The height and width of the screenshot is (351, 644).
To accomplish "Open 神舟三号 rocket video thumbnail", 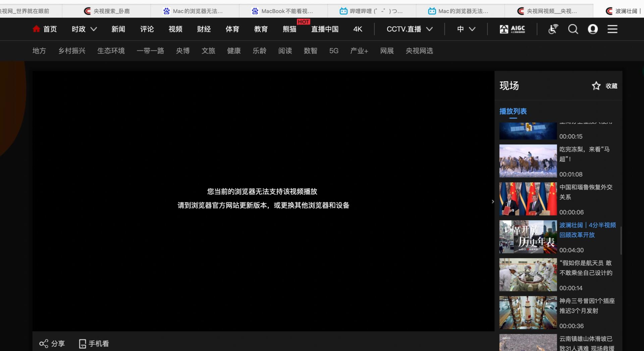I will tap(528, 312).
